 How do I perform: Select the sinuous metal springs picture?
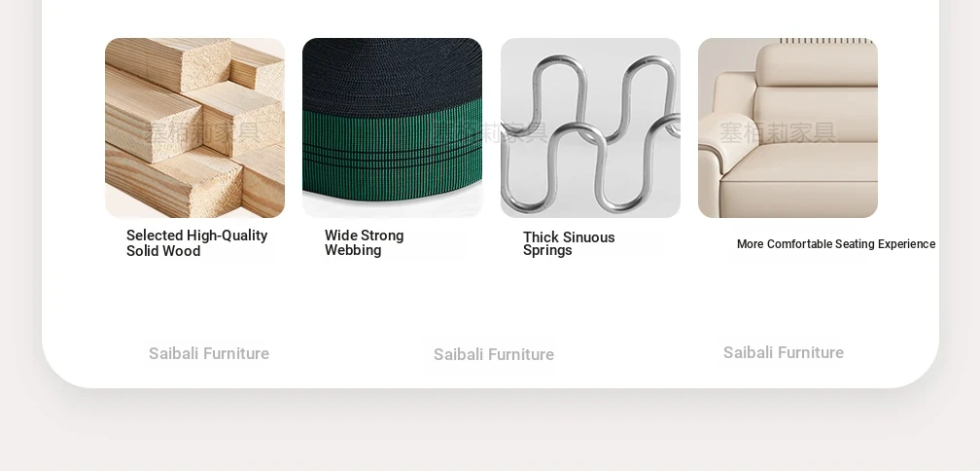[x=591, y=127]
